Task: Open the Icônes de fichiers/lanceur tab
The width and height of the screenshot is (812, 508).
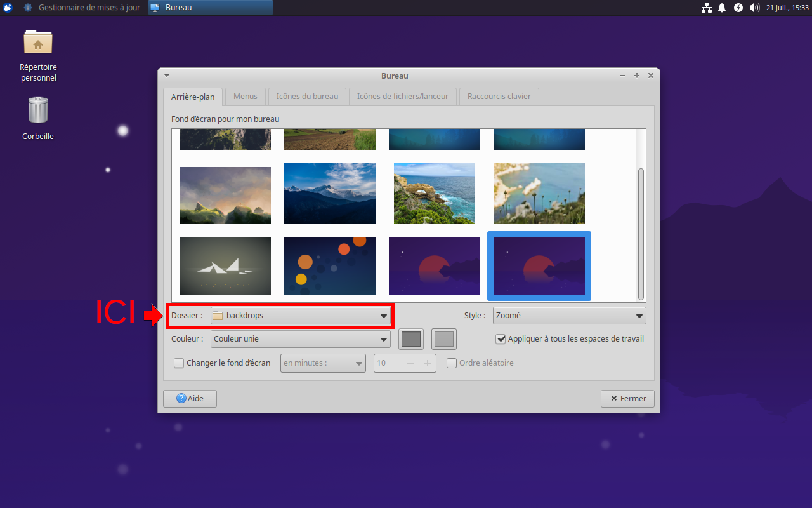Action: pos(403,97)
